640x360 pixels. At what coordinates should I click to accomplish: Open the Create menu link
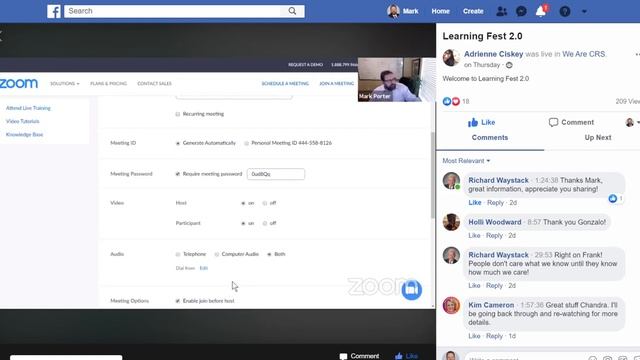[473, 11]
